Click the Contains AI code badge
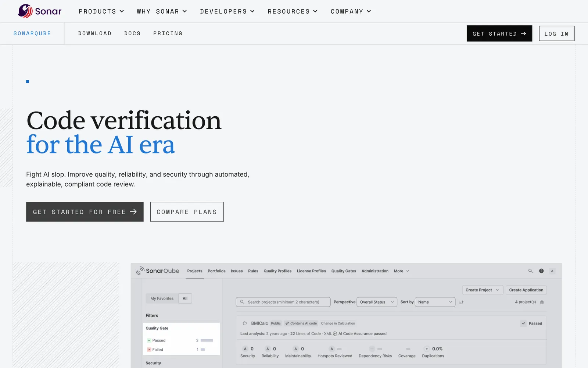588x368 pixels. point(301,323)
